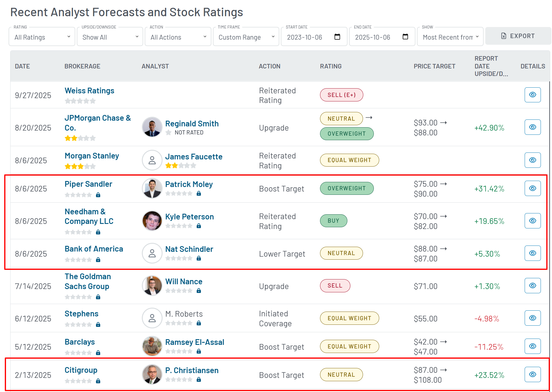Click the SELL (E+) rating badge

(x=342, y=95)
